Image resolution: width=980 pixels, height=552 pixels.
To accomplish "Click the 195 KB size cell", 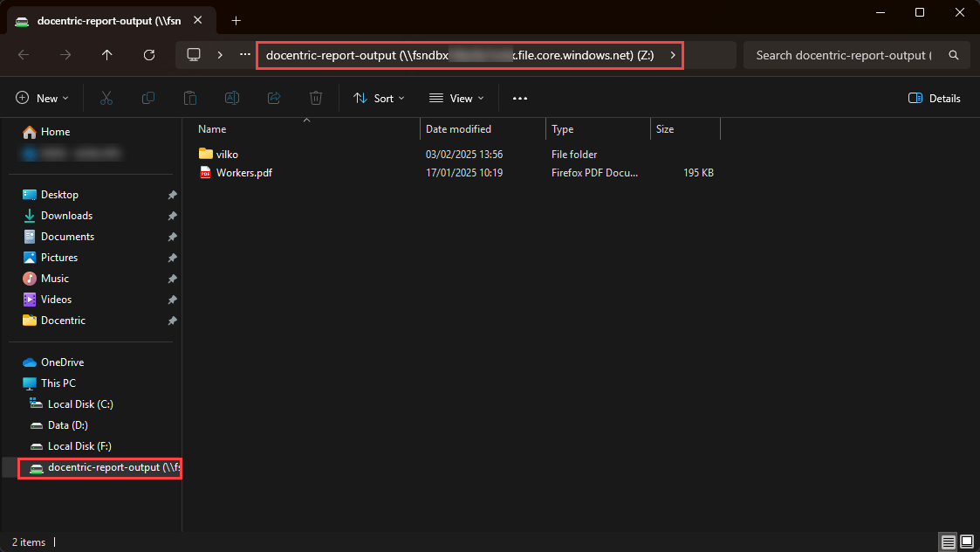I will (698, 173).
